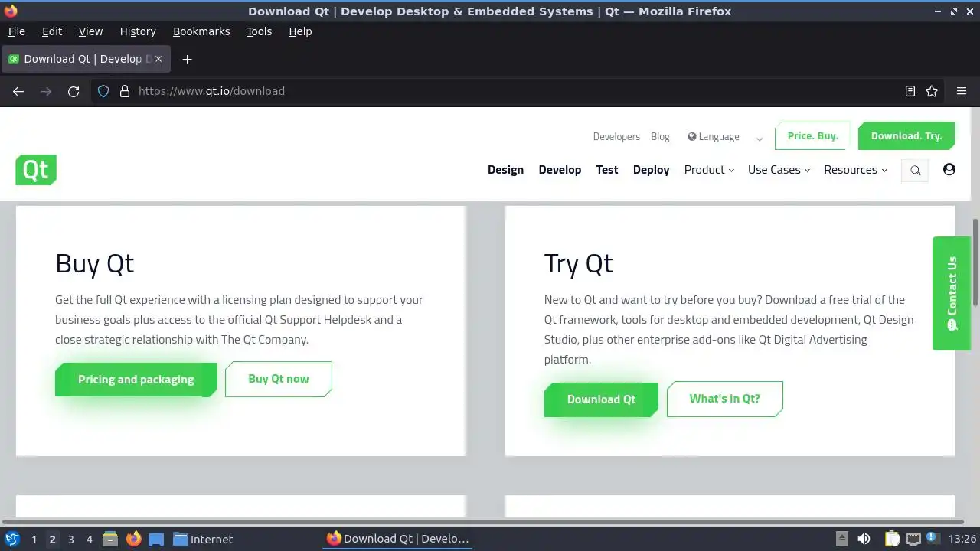This screenshot has height=551, width=980.
Task: Go to Deploy in the navigation
Action: tap(652, 170)
